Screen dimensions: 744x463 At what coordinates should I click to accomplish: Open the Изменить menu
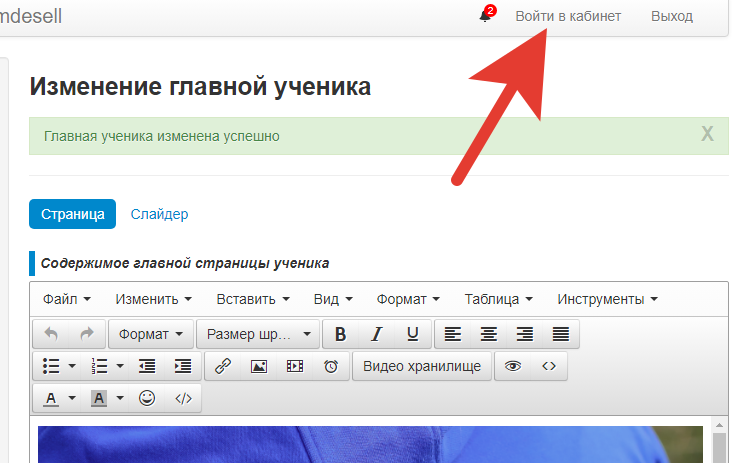pos(153,299)
